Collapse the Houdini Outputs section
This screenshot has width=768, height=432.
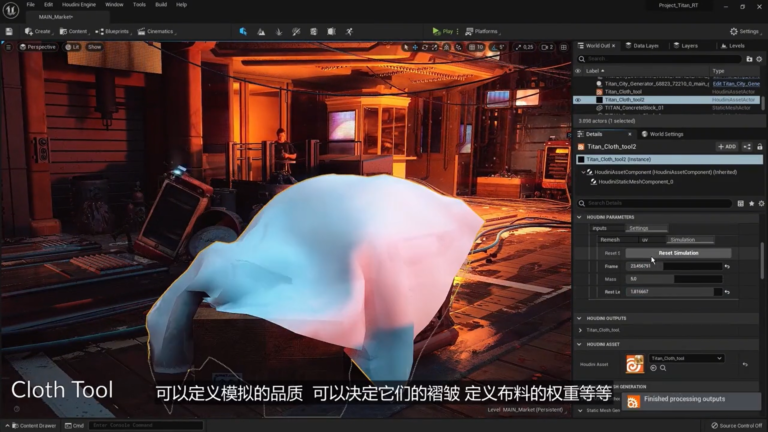[x=579, y=318]
